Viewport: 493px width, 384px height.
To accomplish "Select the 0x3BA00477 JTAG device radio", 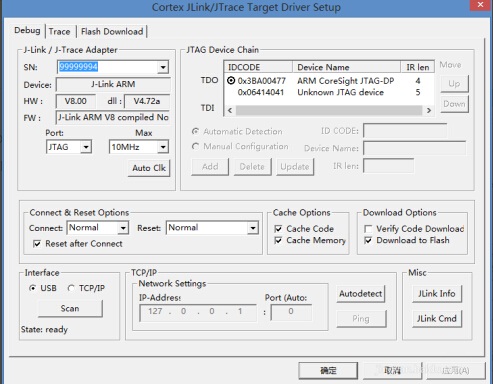I will [231, 81].
